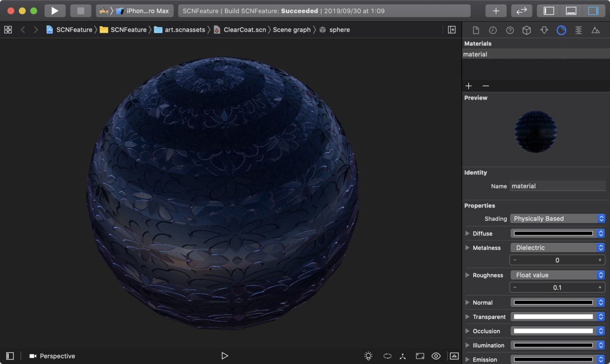Image resolution: width=610 pixels, height=364 pixels.
Task: Open the Metalness Dielectric dropdown
Action: pyautogui.click(x=558, y=248)
